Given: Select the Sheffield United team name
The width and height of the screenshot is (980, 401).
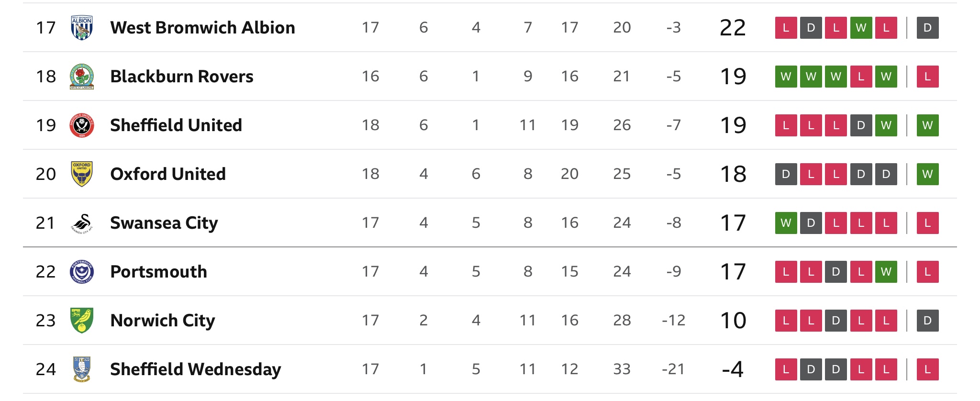Looking at the screenshot, I should tap(176, 125).
